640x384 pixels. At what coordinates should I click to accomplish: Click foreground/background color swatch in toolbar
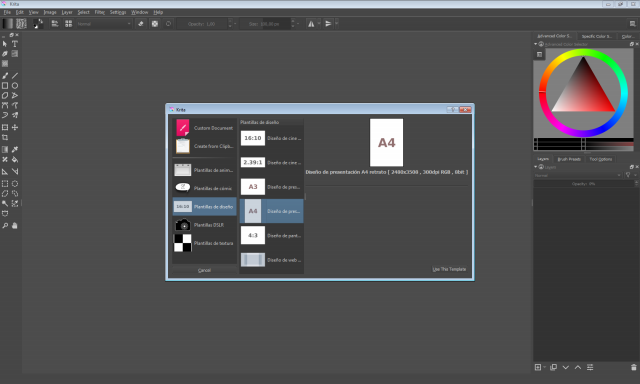click(x=38, y=24)
